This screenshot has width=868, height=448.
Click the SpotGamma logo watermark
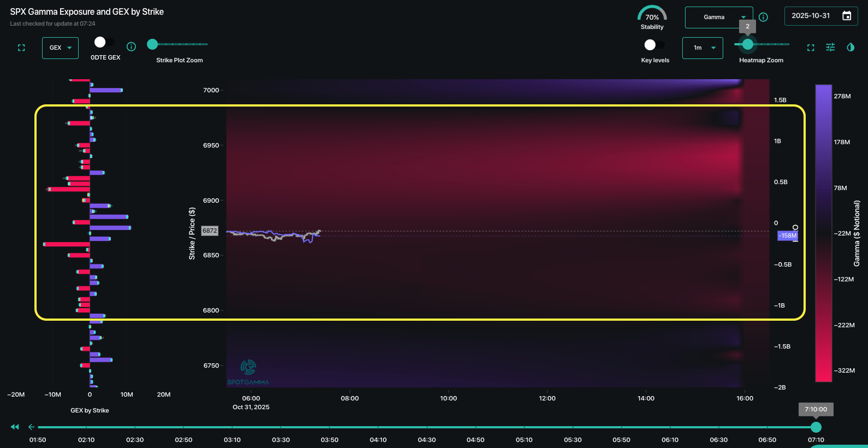[x=248, y=372]
